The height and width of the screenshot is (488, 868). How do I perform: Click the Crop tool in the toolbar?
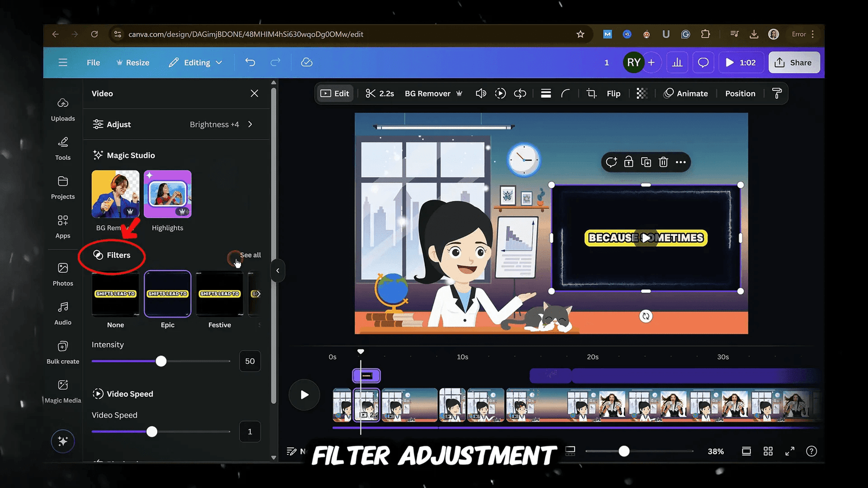click(x=591, y=93)
